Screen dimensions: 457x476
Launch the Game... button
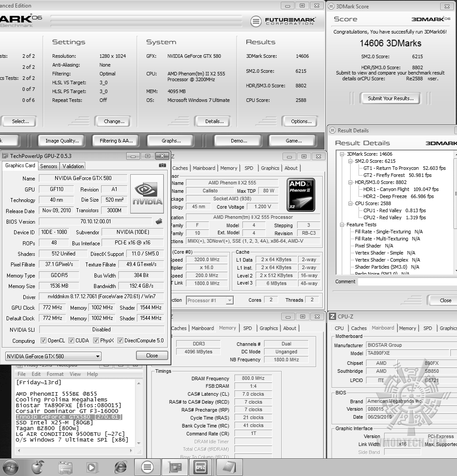[x=294, y=141]
